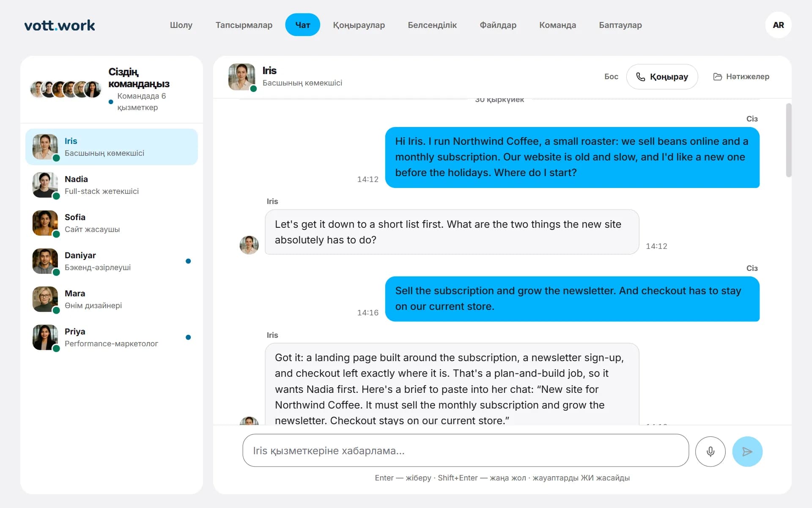Click Priya's unread blue dot indicator
Screen dimensions: 812x508
[x=188, y=337]
